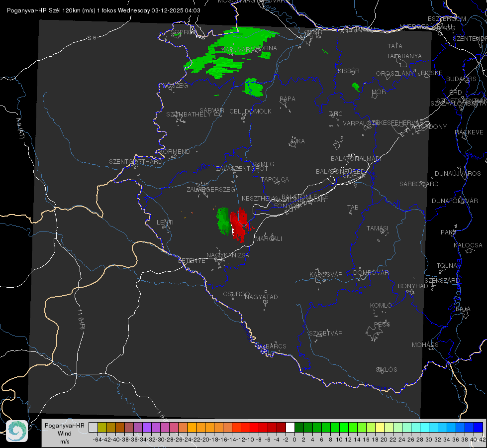
Task: Click the TATABÁNYA city label
Action: pos(404,56)
